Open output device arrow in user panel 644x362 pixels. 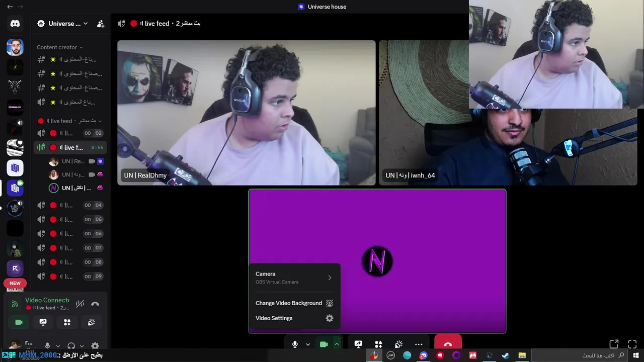(82, 346)
